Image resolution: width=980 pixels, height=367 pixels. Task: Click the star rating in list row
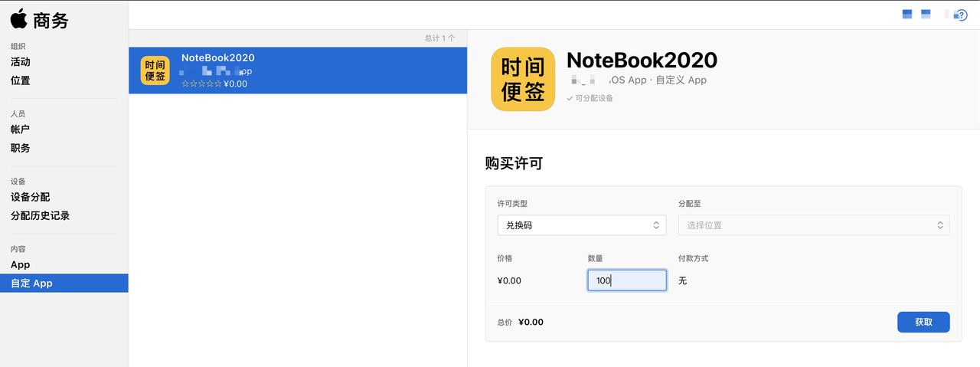click(201, 84)
